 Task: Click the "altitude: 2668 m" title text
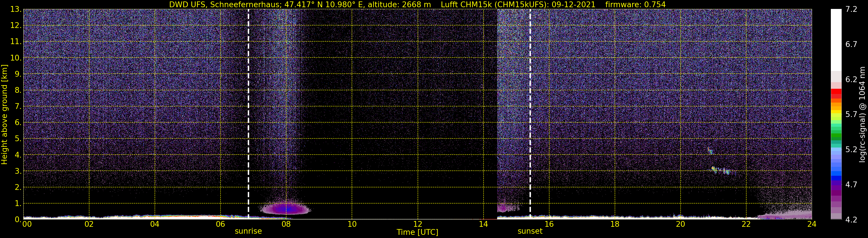point(399,5)
